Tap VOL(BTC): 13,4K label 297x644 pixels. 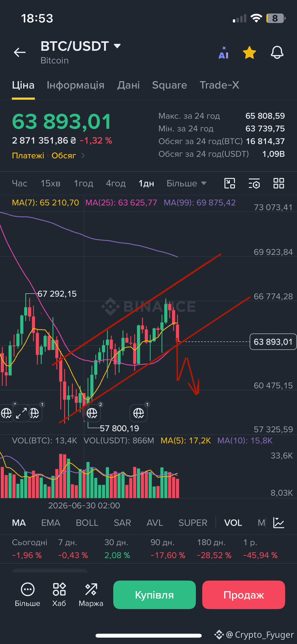(x=44, y=441)
